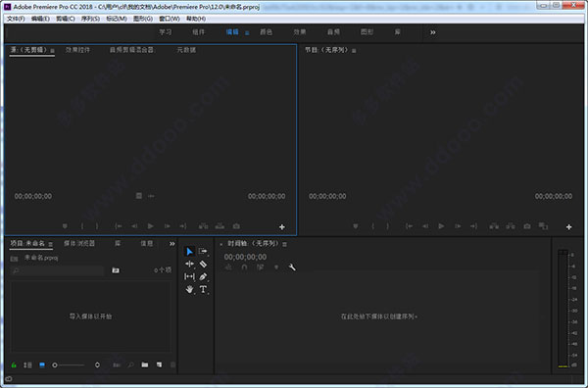Add marker in timeline panel
This screenshot has width=588, height=388.
(276, 267)
